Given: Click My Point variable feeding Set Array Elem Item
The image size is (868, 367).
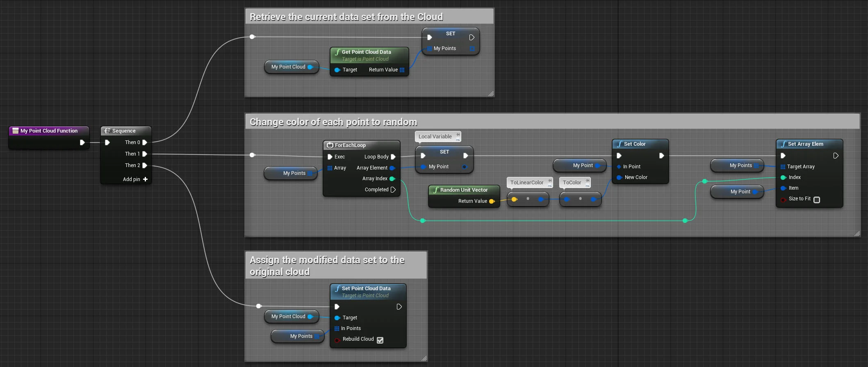Looking at the screenshot, I should click(x=737, y=192).
